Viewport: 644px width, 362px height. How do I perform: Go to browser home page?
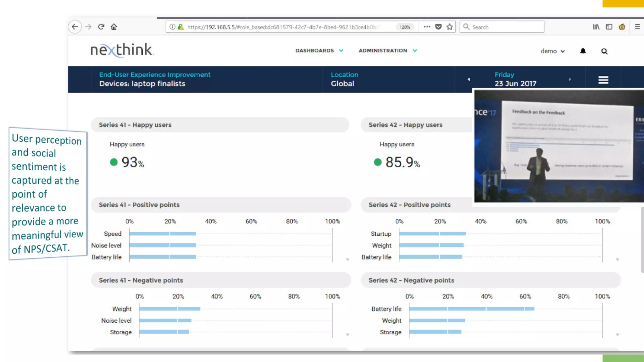[x=114, y=27]
